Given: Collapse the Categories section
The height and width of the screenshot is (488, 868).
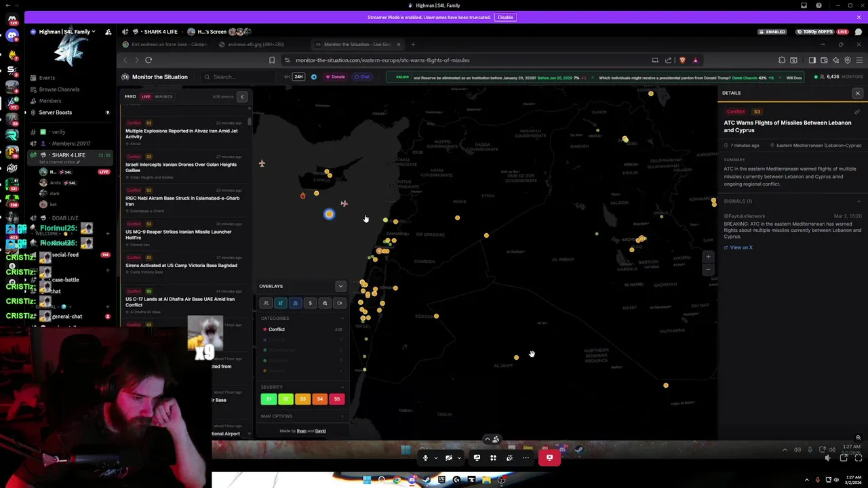Looking at the screenshot, I should click(x=342, y=318).
